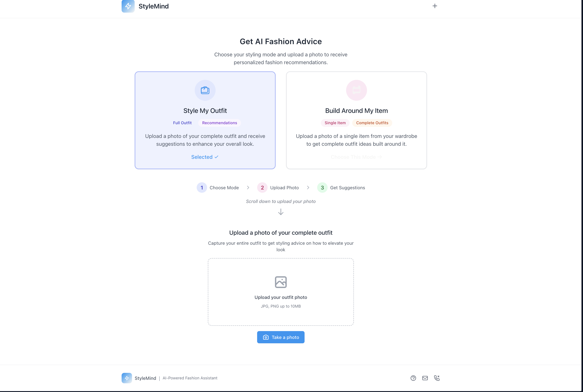Open help via question mark footer icon
Image resolution: width=583 pixels, height=392 pixels.
(413, 378)
